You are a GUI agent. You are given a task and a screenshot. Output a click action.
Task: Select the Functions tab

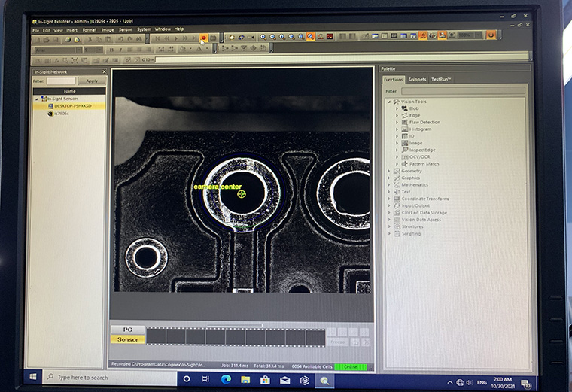393,80
